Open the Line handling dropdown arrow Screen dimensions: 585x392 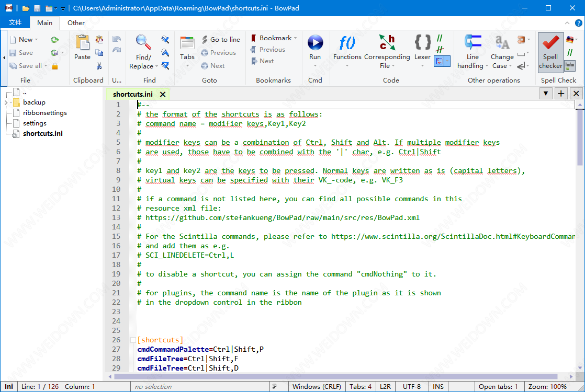tap(487, 66)
